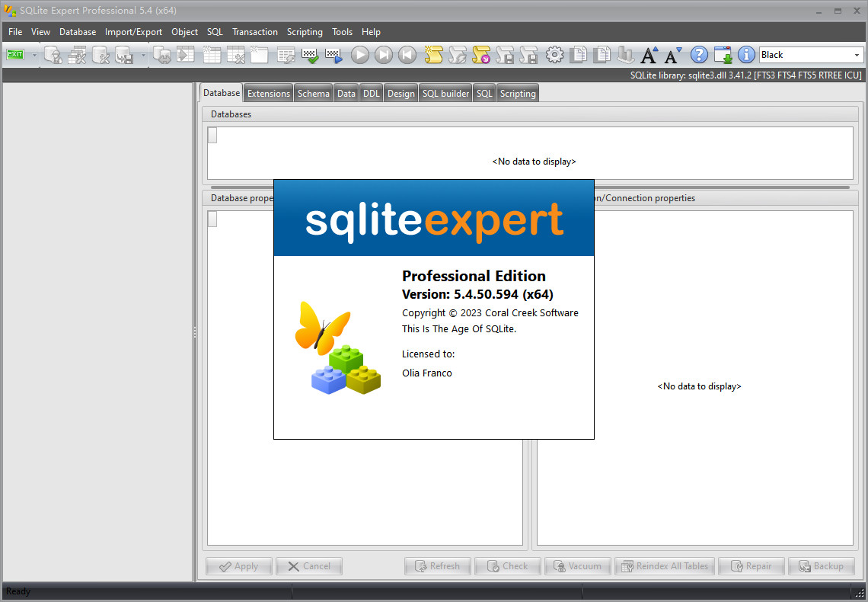The image size is (868, 602).
Task: Switch to the Design tab
Action: tap(400, 94)
